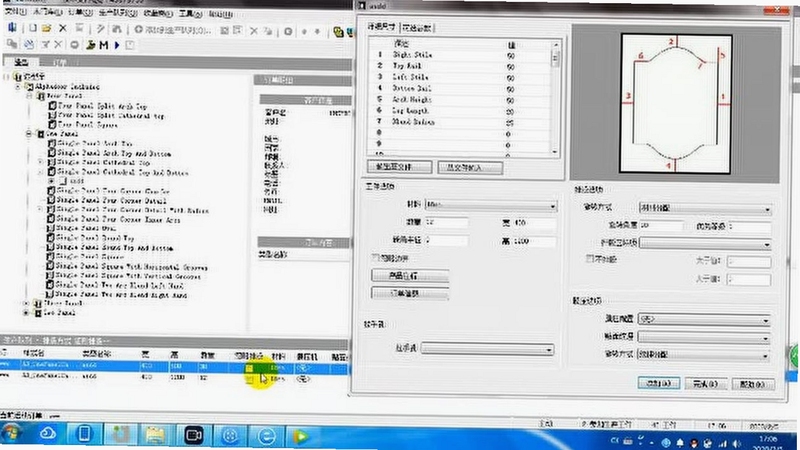Select Single Panel Arch Top in tree
800x450 pixels.
click(x=94, y=144)
